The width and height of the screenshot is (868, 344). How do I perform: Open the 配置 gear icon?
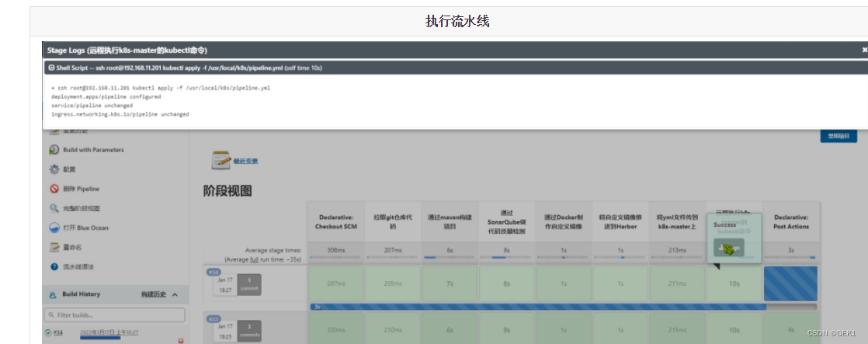click(x=54, y=169)
